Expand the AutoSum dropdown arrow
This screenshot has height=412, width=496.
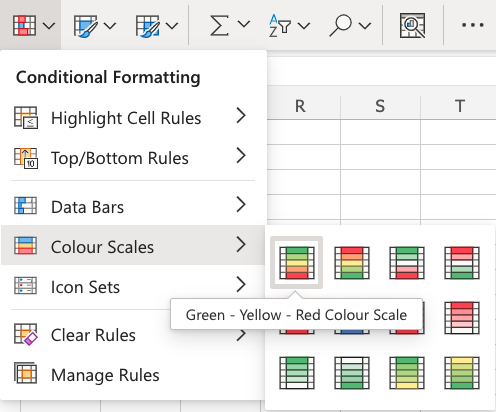coord(244,24)
